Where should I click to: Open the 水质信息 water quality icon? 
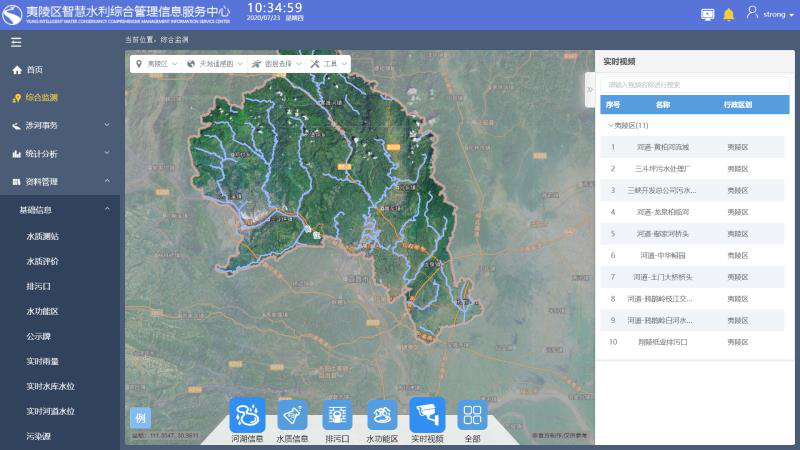292,415
